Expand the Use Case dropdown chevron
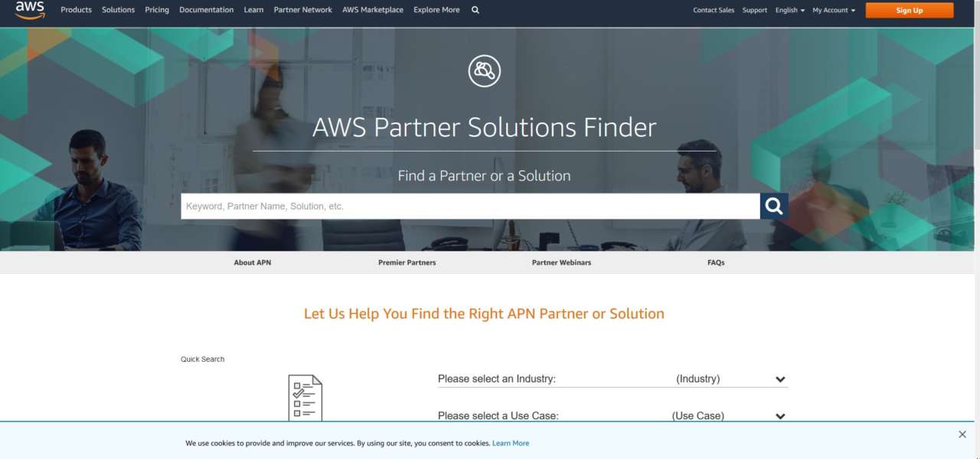Image resolution: width=980 pixels, height=459 pixels. coord(780,416)
